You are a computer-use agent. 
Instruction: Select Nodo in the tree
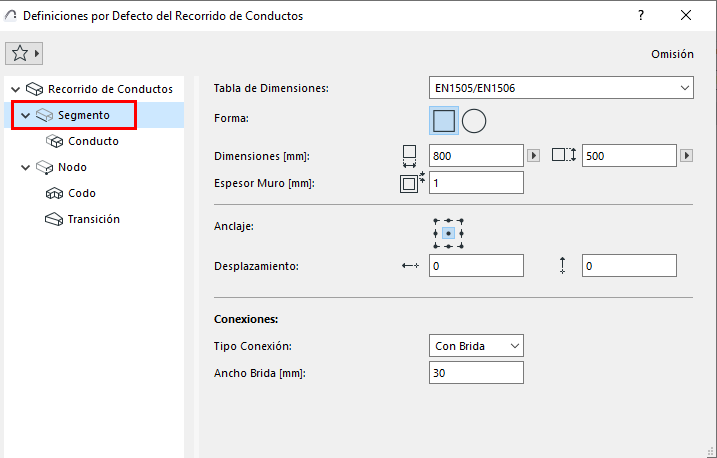click(x=73, y=167)
